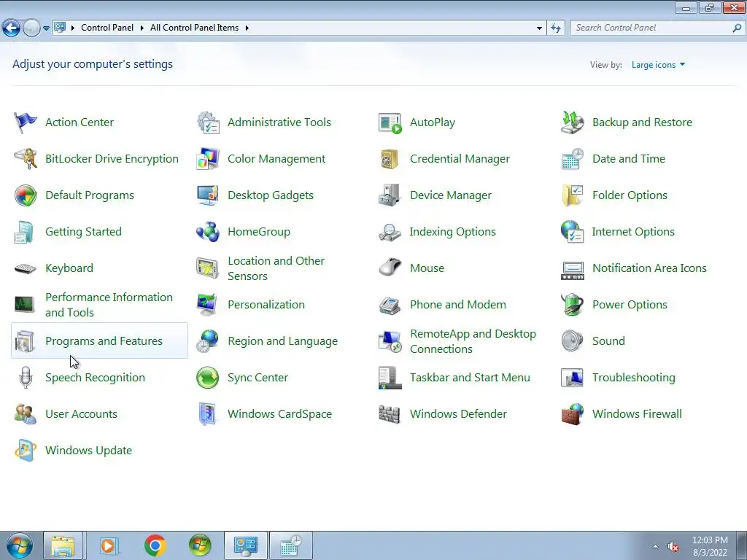Open the Notification Area Icons link
The height and width of the screenshot is (560, 747).
pyautogui.click(x=649, y=268)
